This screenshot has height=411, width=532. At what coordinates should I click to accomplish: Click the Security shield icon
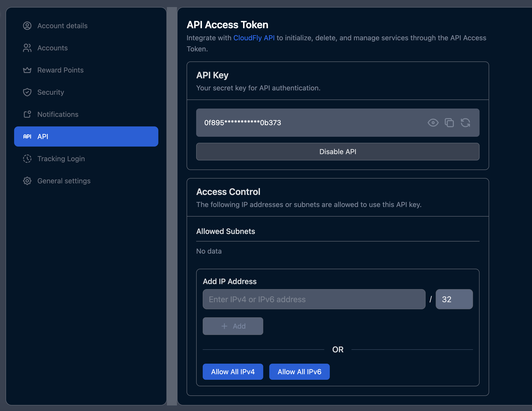[x=27, y=92]
